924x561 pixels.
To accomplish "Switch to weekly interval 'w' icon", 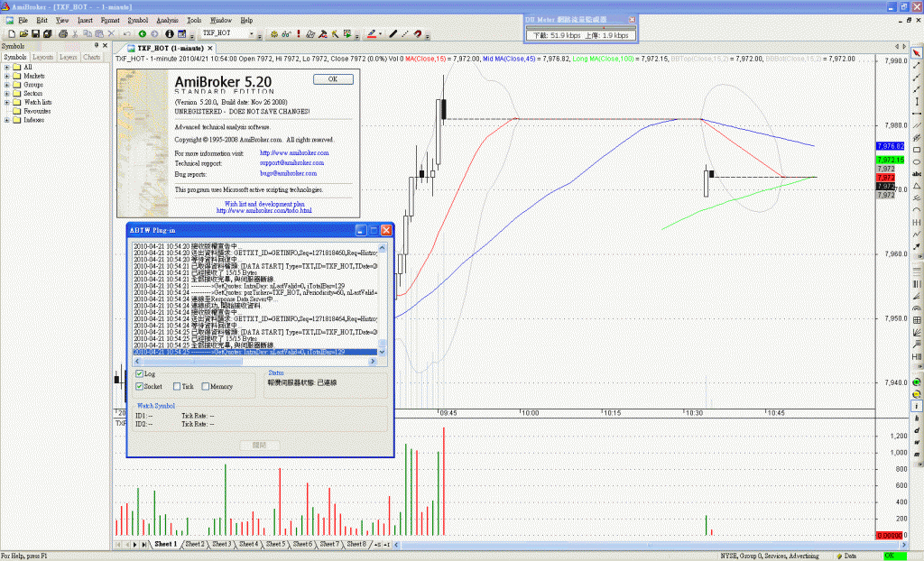I will [917, 442].
